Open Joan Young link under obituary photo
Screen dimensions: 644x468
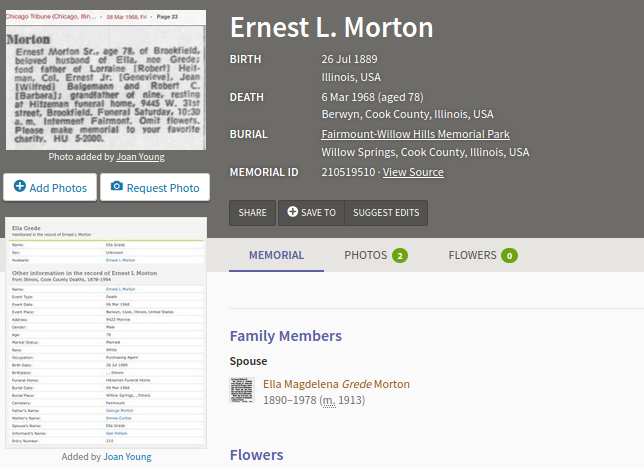point(140,157)
